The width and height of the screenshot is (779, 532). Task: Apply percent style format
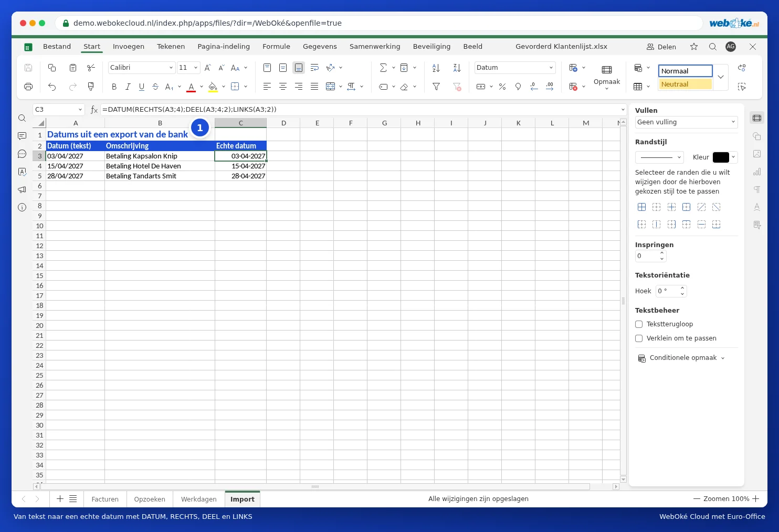coord(502,87)
